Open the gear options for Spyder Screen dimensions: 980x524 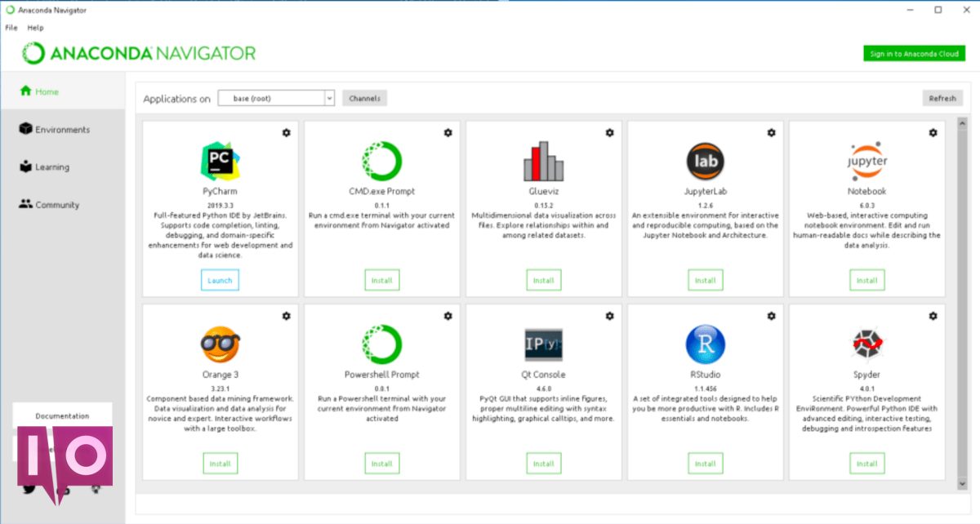(x=933, y=316)
